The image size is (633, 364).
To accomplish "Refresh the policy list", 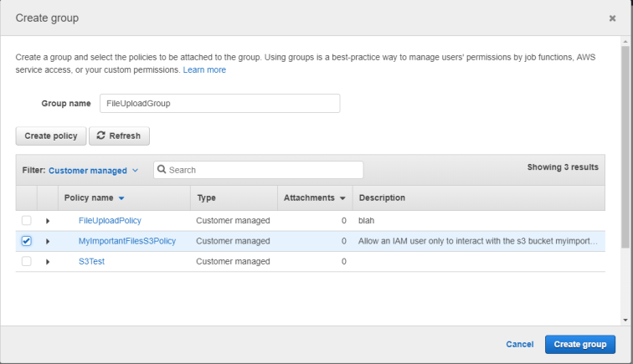I will (x=119, y=136).
